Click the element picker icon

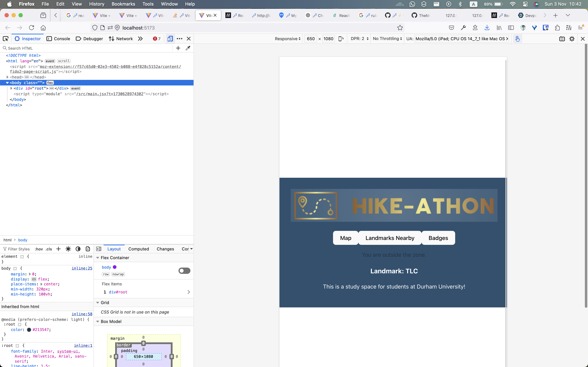[6, 39]
